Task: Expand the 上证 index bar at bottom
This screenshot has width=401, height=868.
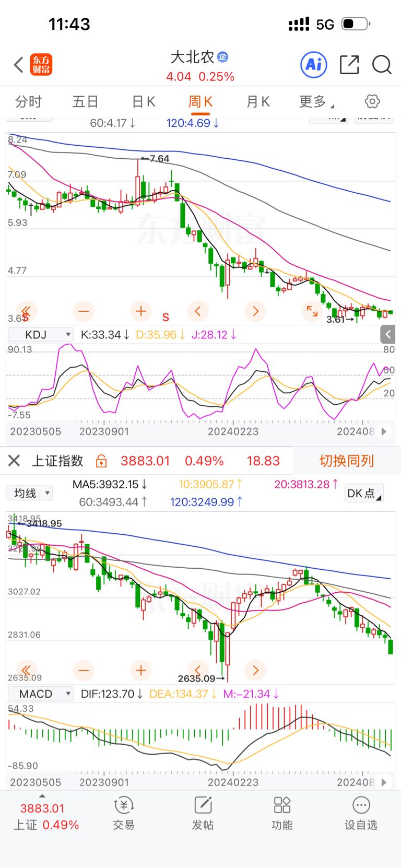Action: point(46,816)
